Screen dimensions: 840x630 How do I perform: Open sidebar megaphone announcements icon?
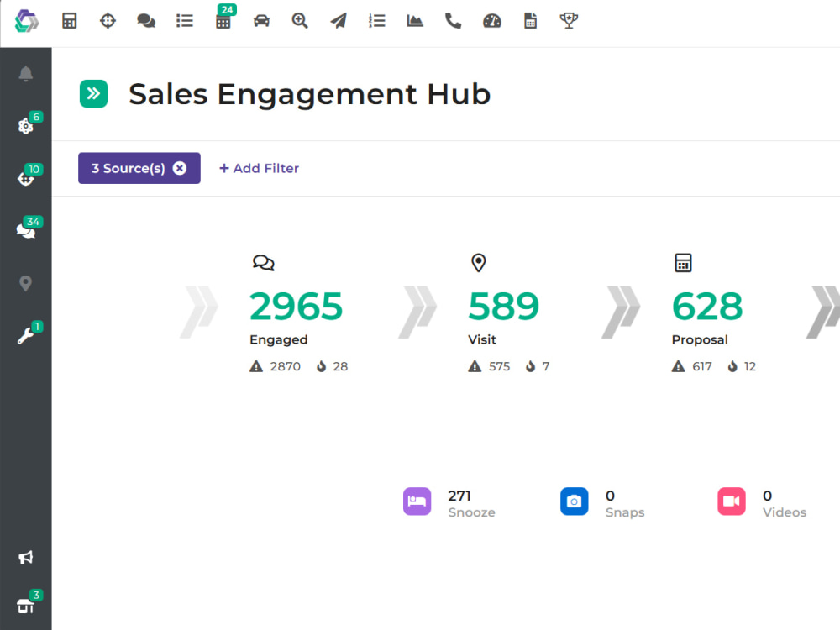click(x=26, y=558)
